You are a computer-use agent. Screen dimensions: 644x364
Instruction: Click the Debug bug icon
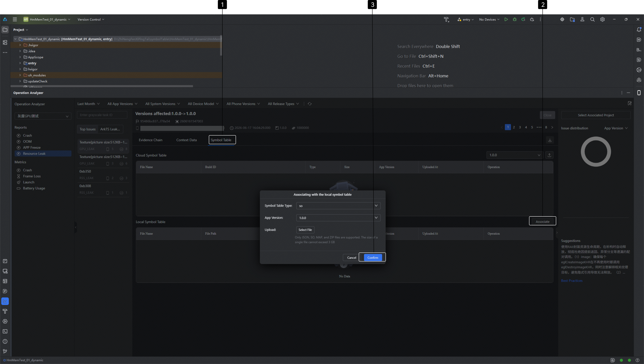[515, 19]
